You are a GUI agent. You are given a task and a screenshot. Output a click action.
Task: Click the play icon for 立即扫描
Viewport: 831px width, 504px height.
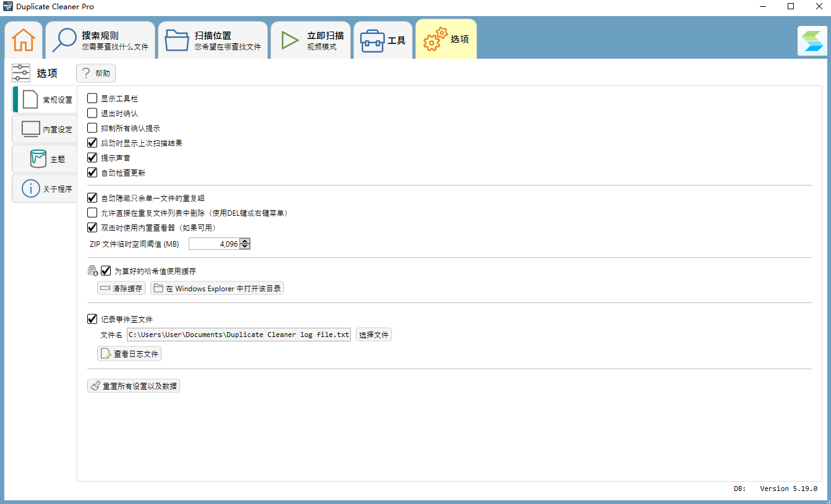(290, 40)
